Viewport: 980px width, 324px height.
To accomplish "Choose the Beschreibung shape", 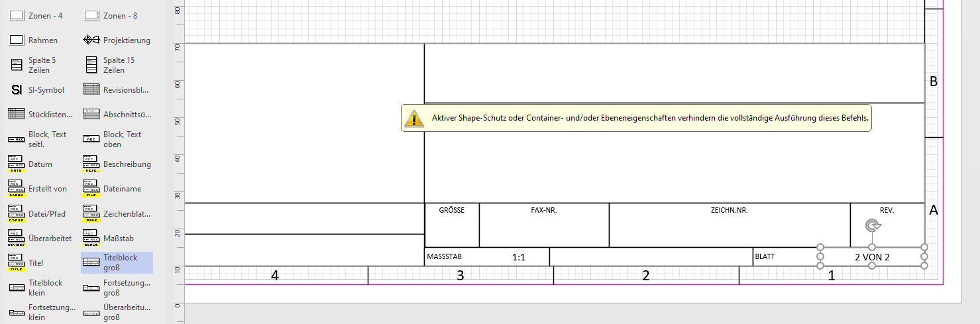I will (x=117, y=164).
